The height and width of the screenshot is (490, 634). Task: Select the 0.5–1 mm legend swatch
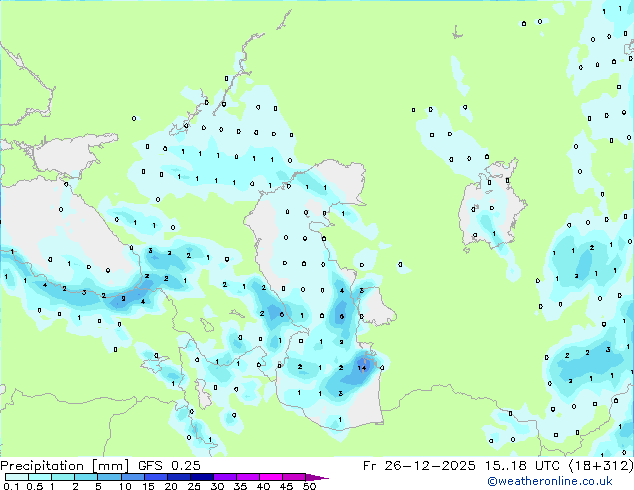coord(40,477)
